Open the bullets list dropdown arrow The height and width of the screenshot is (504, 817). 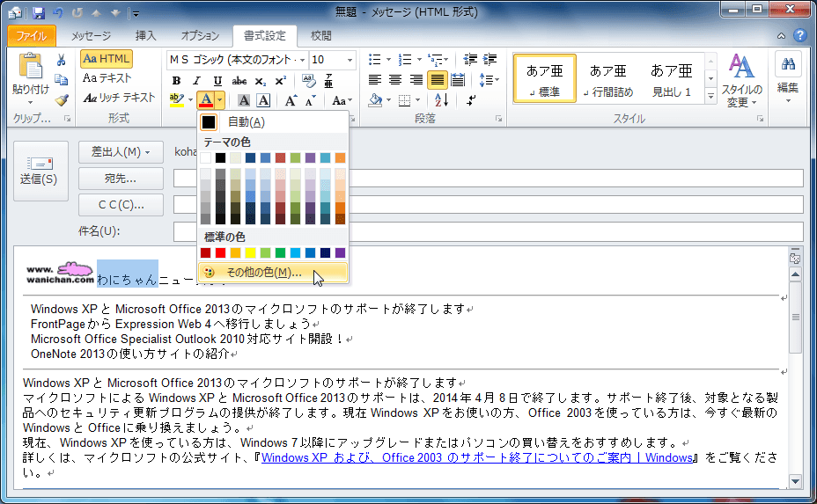388,59
